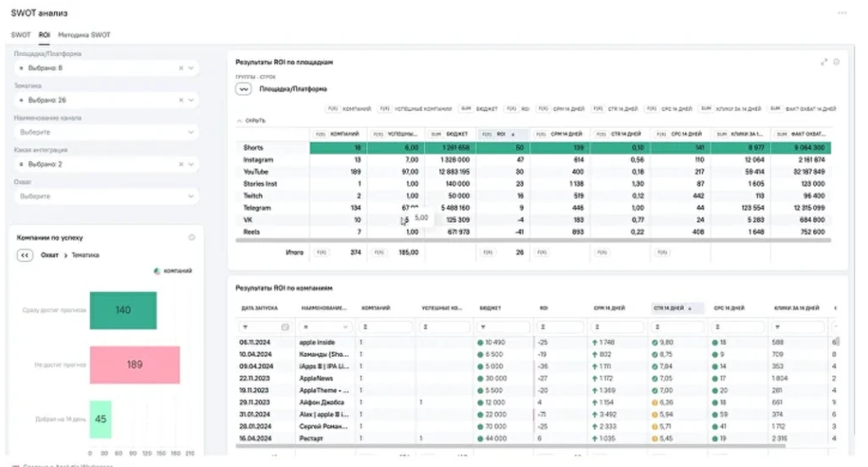The image size is (868, 467).
Task: Click the page options ellipsis icon
Action: click(x=842, y=14)
